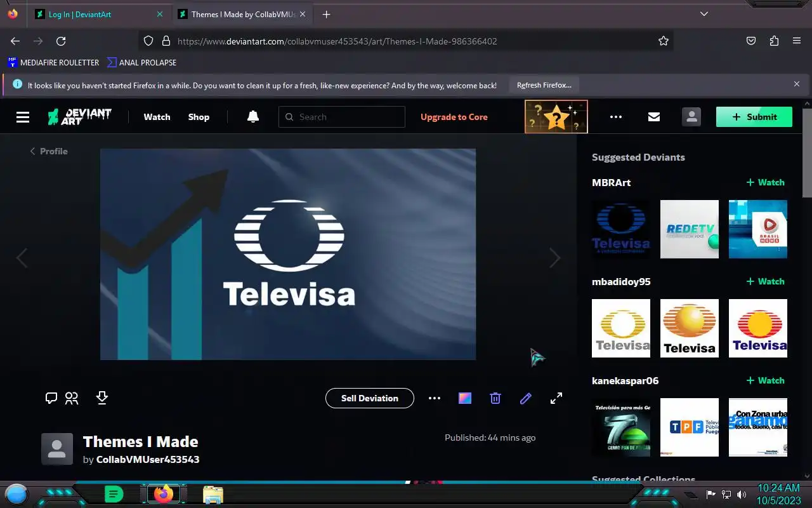Open the green 7 channel thumbnail
Image resolution: width=812 pixels, height=508 pixels.
(621, 427)
